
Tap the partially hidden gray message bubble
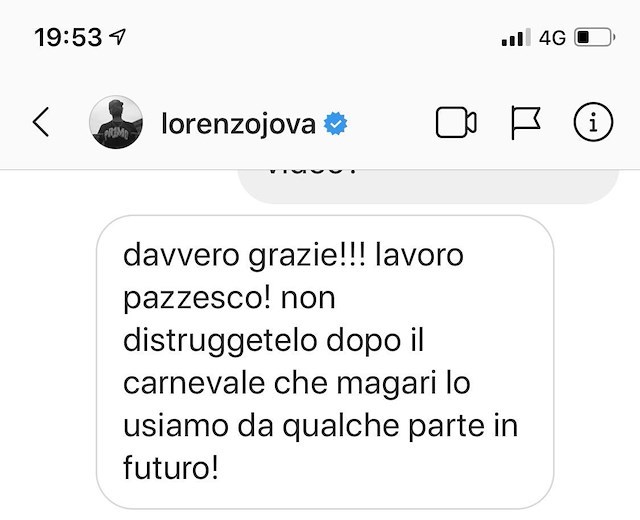point(428,187)
